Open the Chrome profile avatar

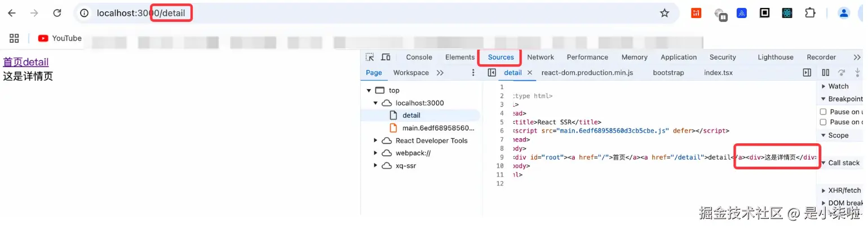click(x=844, y=13)
